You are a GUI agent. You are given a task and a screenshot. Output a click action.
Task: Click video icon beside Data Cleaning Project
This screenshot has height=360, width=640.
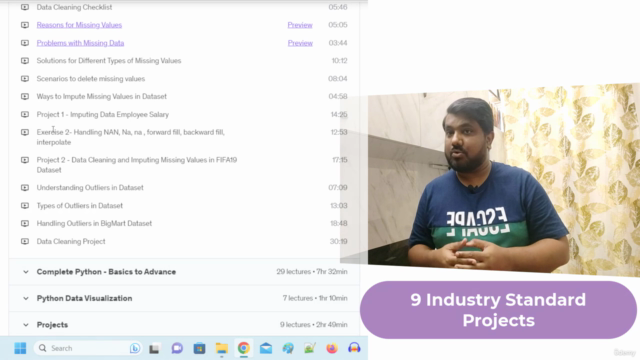click(x=25, y=241)
